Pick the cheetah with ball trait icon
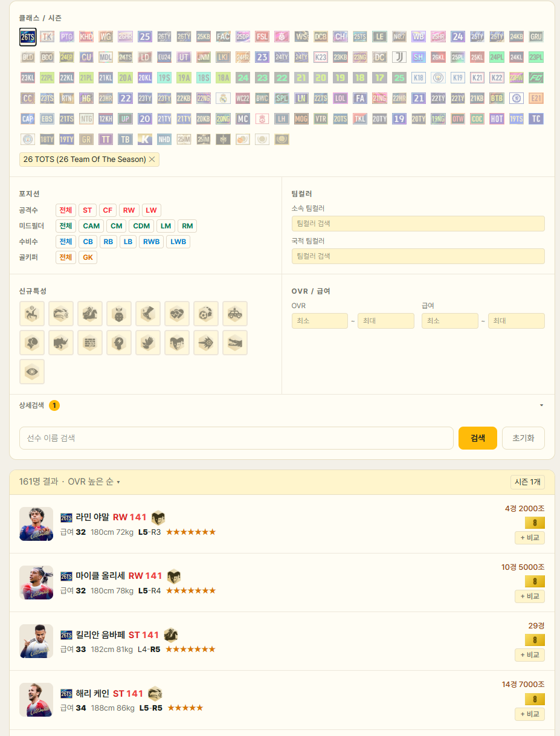This screenshot has width=560, height=736. pyautogui.click(x=61, y=314)
